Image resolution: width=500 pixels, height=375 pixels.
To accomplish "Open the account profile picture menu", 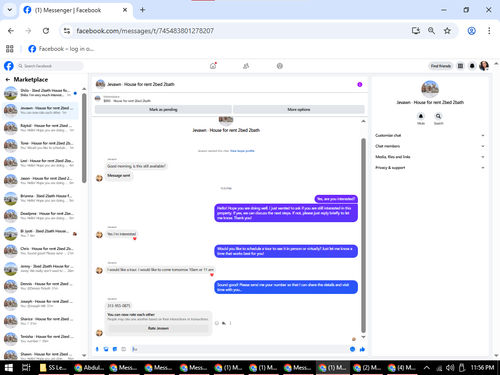I will pos(484,66).
